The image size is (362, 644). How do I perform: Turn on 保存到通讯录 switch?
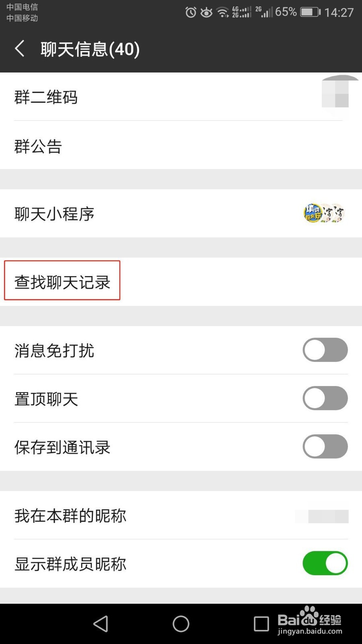tap(325, 446)
